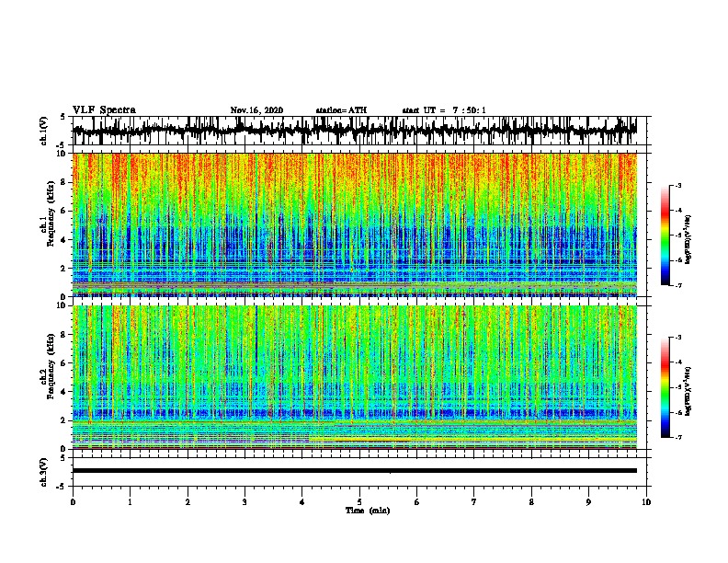Viewport: 728px width, 563px height.
Task: Click time axis tick label "10" at the right end
Action: click(x=646, y=502)
